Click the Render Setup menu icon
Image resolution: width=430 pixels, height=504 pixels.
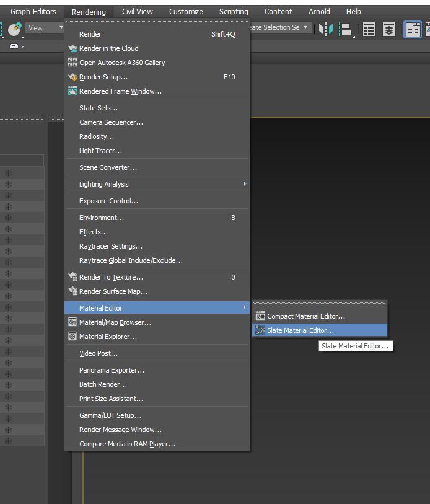coord(72,77)
